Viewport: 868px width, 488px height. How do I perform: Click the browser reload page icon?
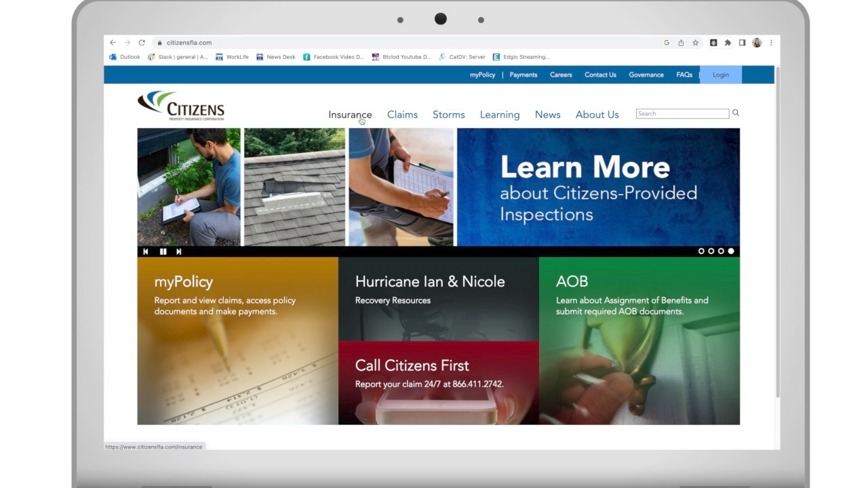click(x=142, y=43)
